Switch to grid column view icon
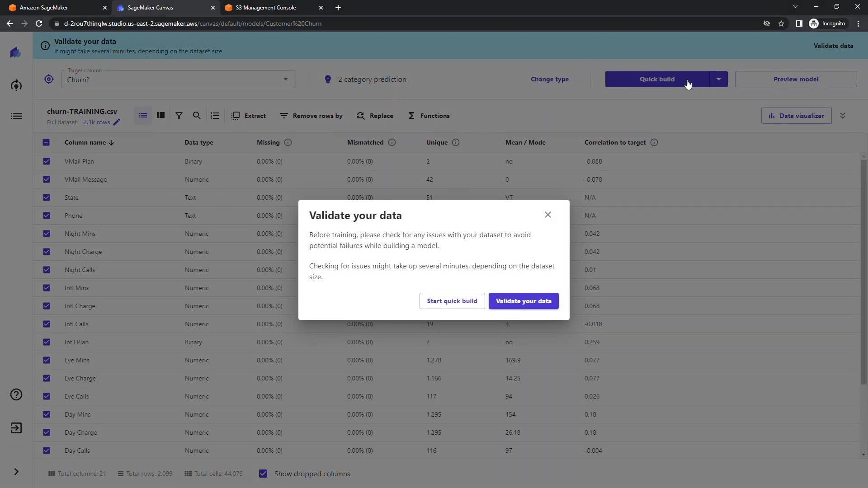The width and height of the screenshot is (868, 488). (x=160, y=116)
